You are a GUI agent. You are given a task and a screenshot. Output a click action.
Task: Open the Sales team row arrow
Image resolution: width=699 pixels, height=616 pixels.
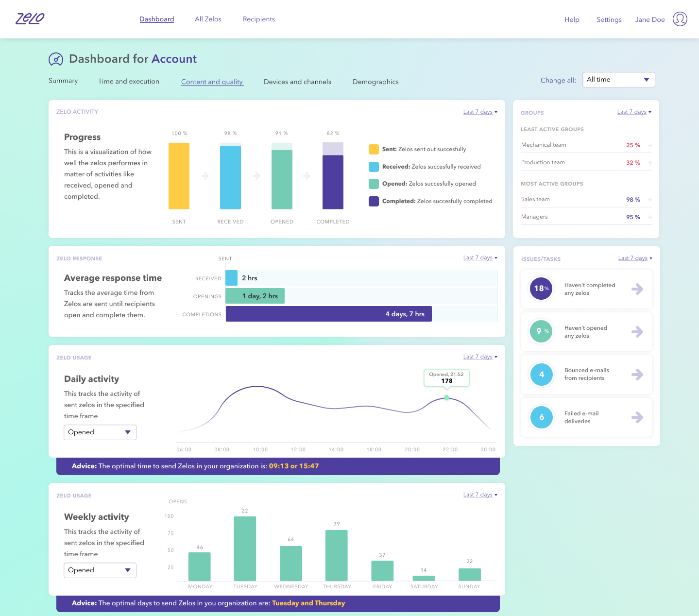[650, 200]
